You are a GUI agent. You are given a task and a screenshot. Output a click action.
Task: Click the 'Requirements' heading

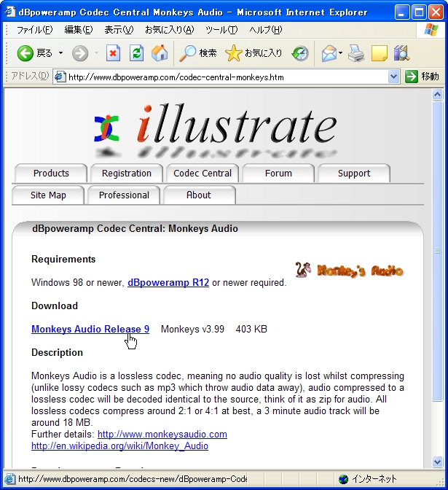coord(63,259)
